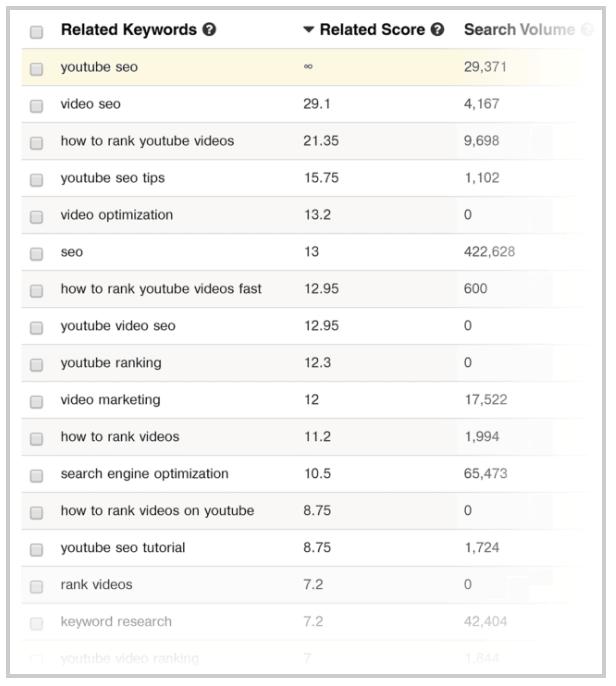Select the youtube ranking keyword text
Image resolution: width=616 pixels, height=686 pixels.
[x=111, y=363]
